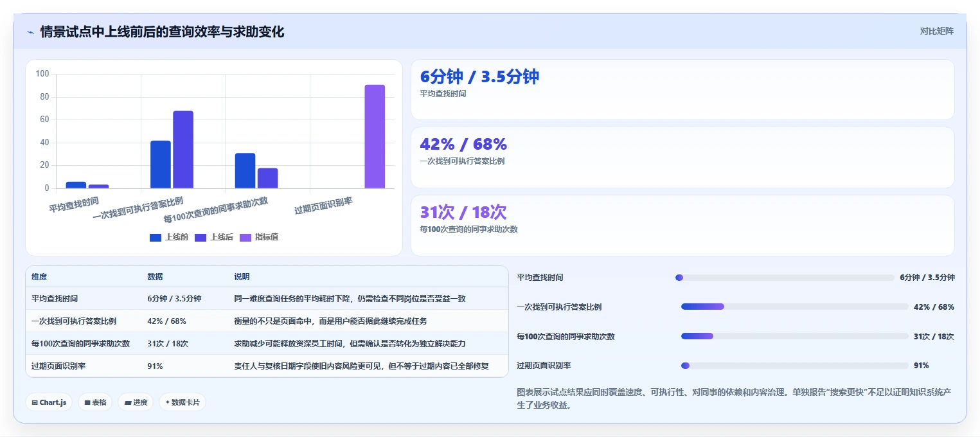Click the 平均查找时间 x-axis label in chart
The image size is (980, 437).
(74, 204)
